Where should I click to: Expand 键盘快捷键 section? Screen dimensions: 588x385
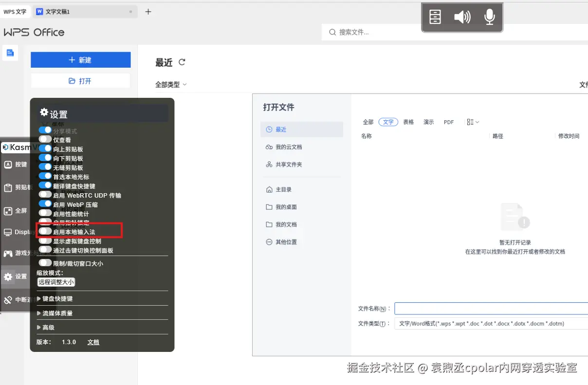[55, 299]
